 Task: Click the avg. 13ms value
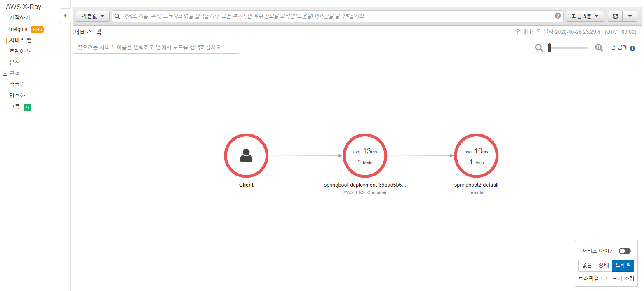(x=365, y=151)
